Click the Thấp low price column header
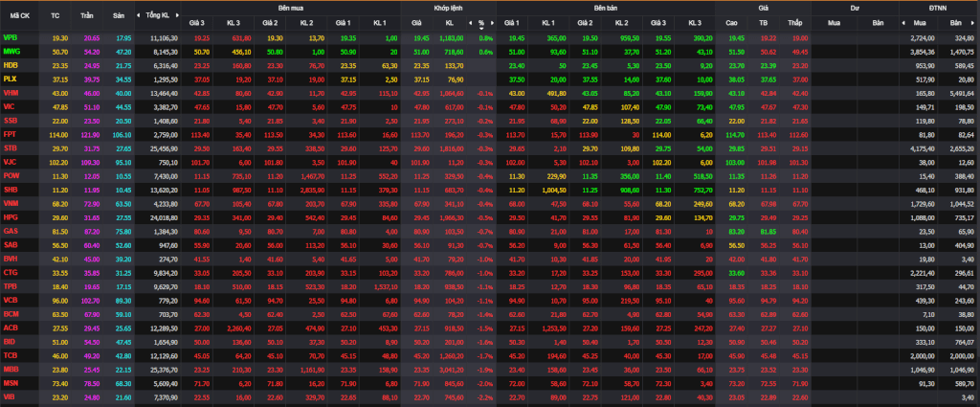Screen dimensions: 980x407 point(795,23)
